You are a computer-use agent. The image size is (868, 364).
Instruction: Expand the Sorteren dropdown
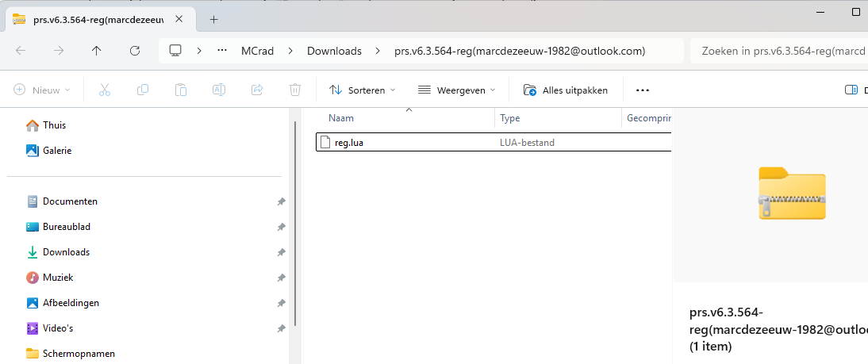363,90
